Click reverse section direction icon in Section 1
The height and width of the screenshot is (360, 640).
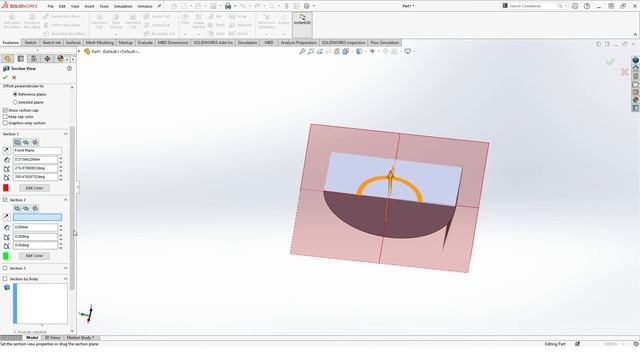click(6, 151)
